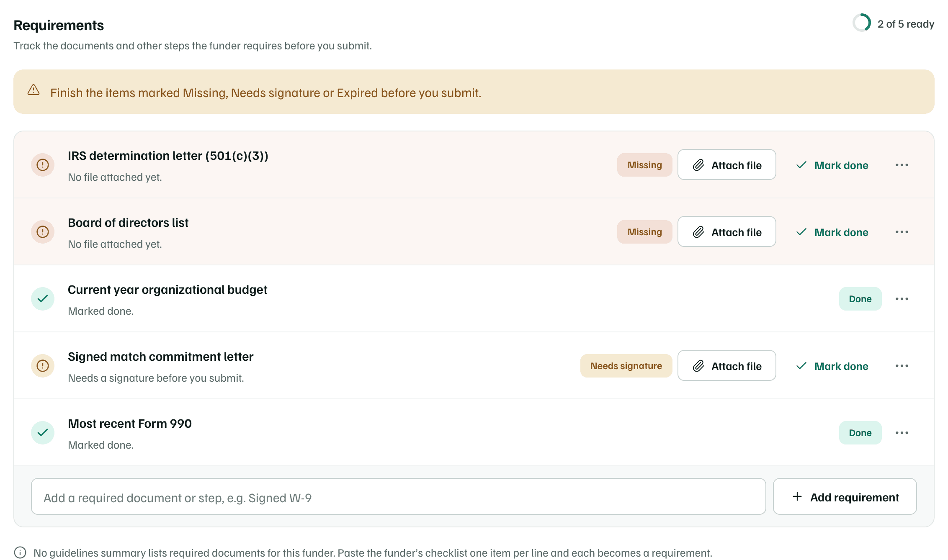Mark Signed match commitment letter as done
Viewport: 948px width, 560px height.
tap(832, 366)
